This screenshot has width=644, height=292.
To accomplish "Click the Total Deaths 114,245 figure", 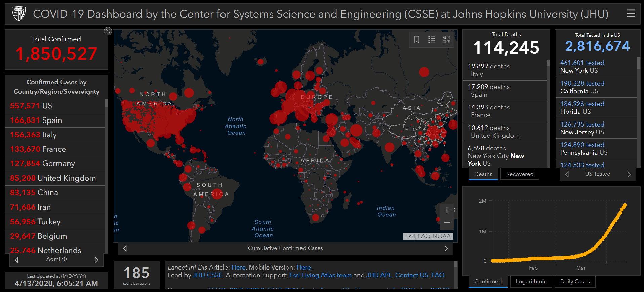I will pyautogui.click(x=506, y=48).
